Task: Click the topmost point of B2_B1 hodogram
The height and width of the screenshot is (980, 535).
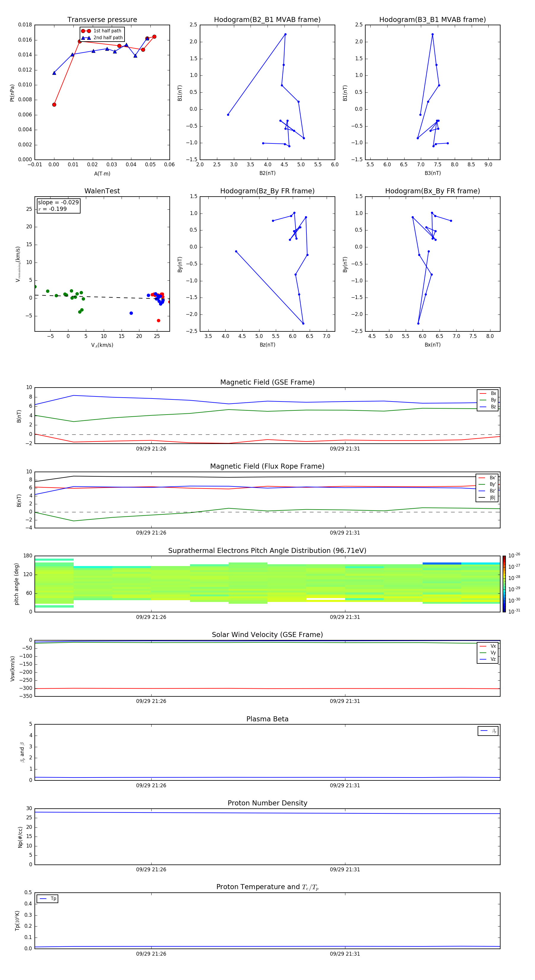Action: (x=285, y=34)
